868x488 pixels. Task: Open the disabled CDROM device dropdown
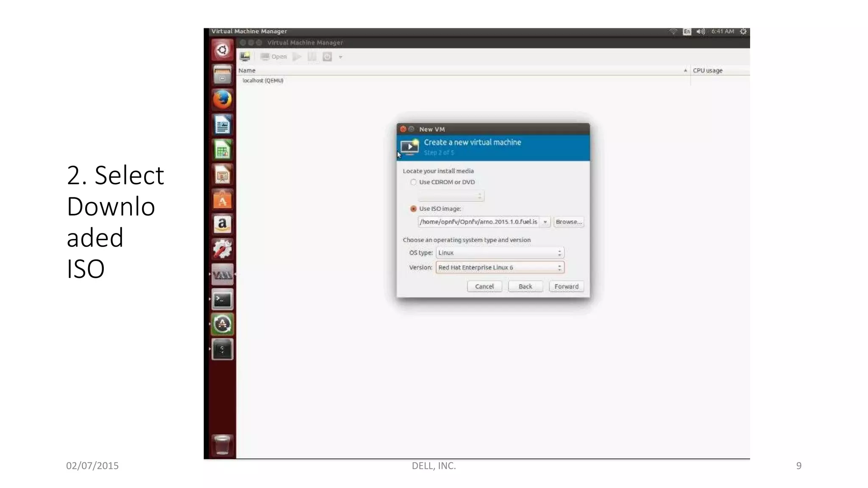(x=451, y=196)
